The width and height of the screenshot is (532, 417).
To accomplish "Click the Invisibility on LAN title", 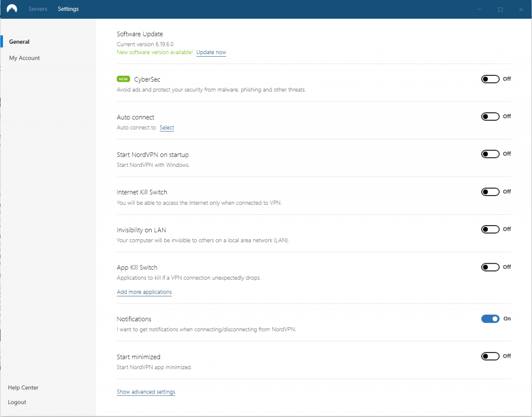I will pyautogui.click(x=141, y=230).
